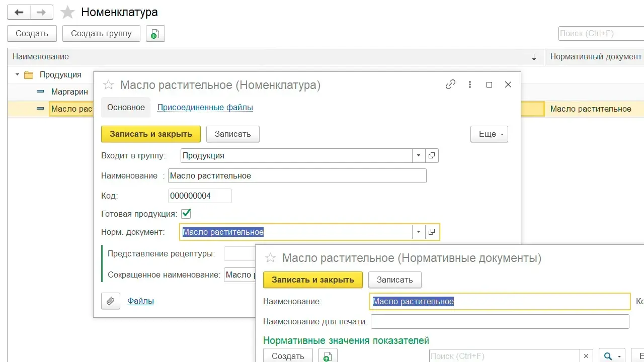The image size is (644, 362).
Task: Click the Наименование column header
Action: pos(276,57)
